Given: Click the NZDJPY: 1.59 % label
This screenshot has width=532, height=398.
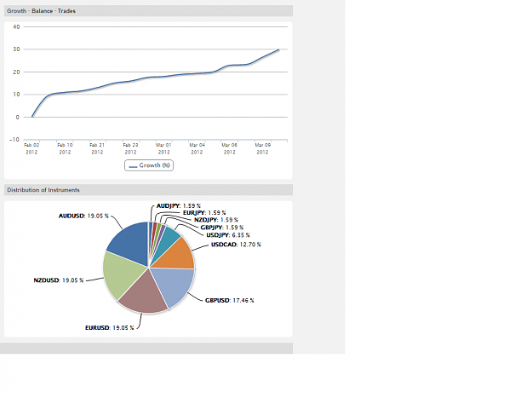Looking at the screenshot, I should pos(216,220).
